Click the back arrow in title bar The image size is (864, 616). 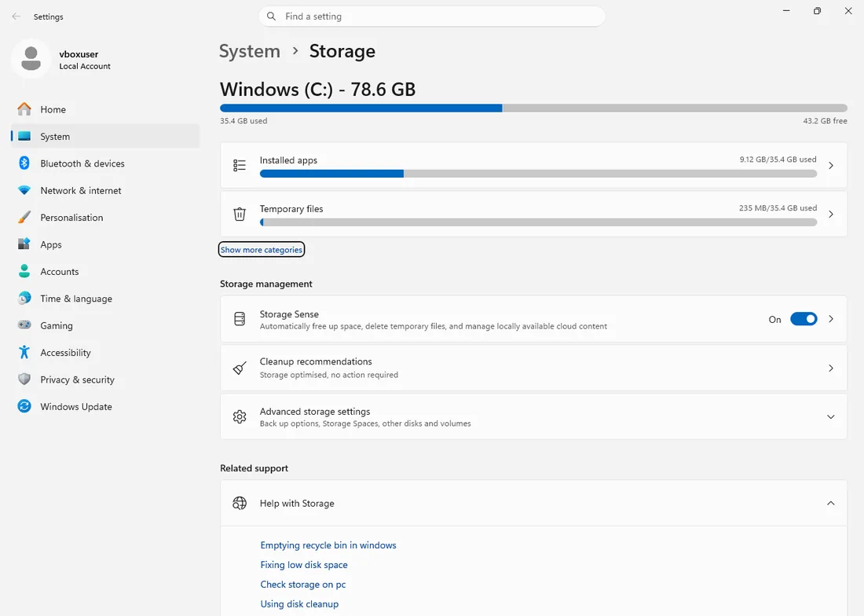point(16,16)
